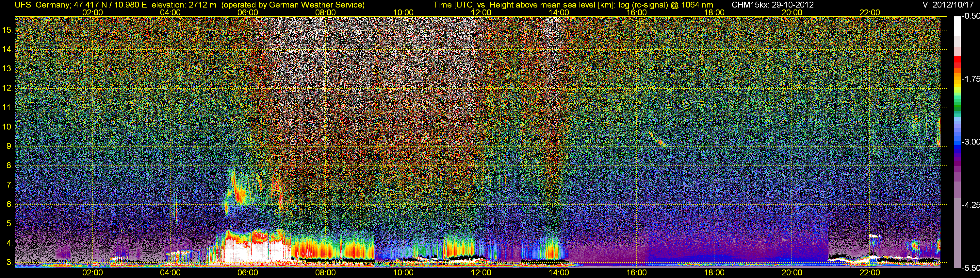980x278 pixels.
Task: Click the 10 km height axis label
Action: point(7,127)
